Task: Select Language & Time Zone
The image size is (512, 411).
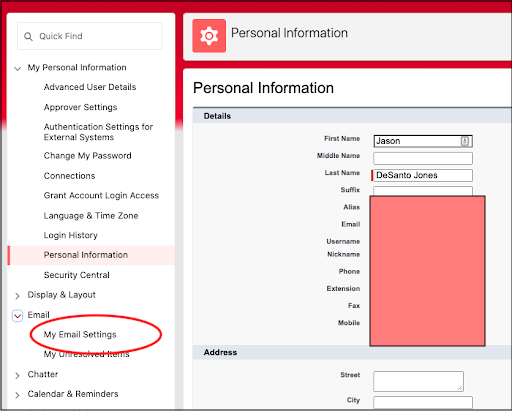Action: (x=91, y=216)
